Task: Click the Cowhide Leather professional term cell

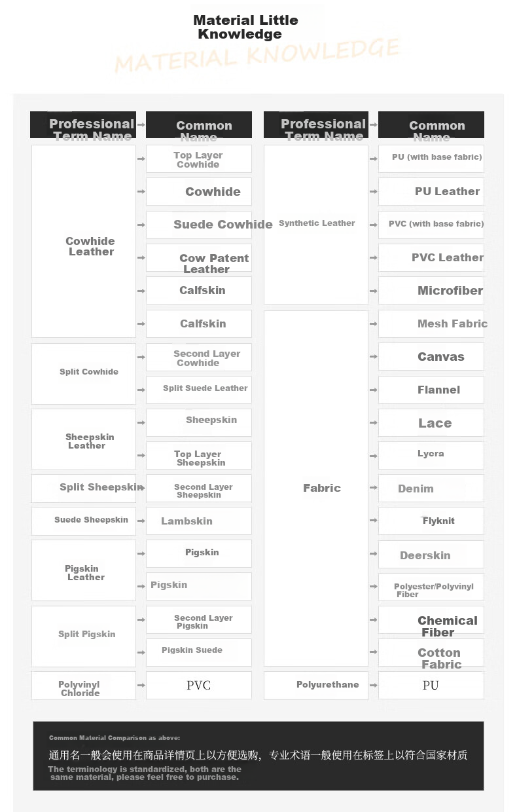Action: [84, 241]
